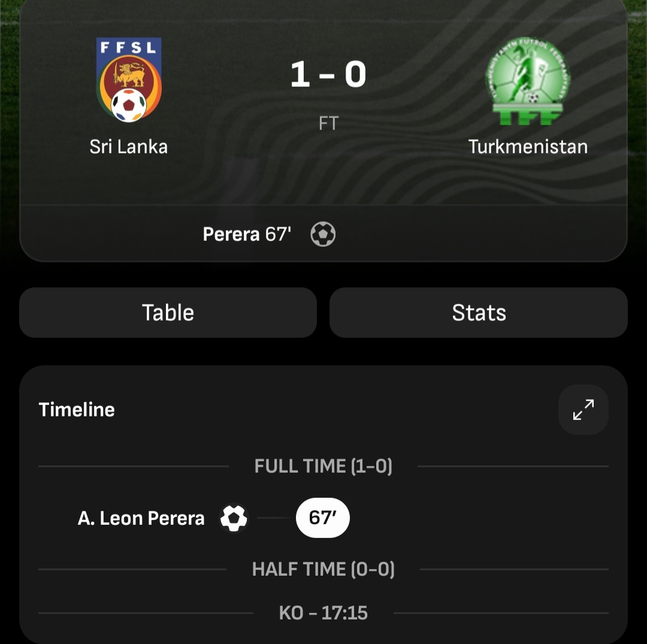Select the Turkmenistan team name
The width and height of the screenshot is (647, 644).
point(528,147)
